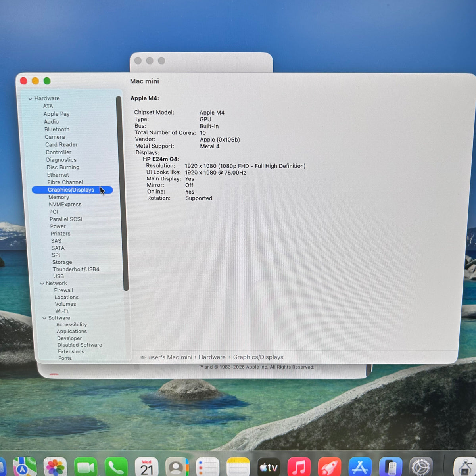The height and width of the screenshot is (476, 476).
Task: Click the "HP E24m G4:" display heading
Action: click(161, 159)
